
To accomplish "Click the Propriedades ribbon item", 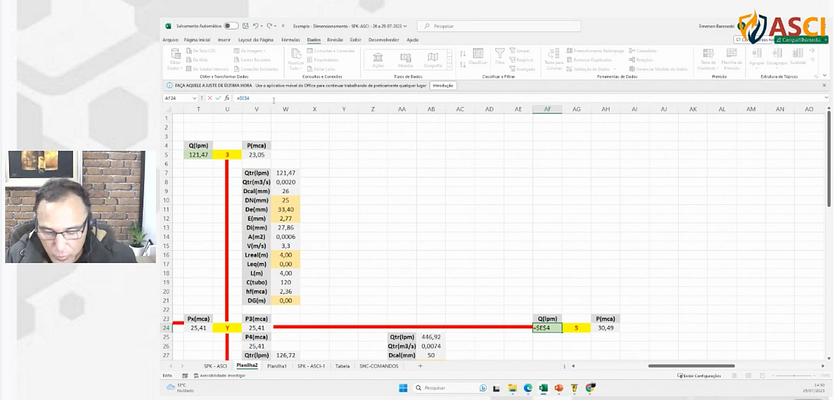I will [x=322, y=60].
